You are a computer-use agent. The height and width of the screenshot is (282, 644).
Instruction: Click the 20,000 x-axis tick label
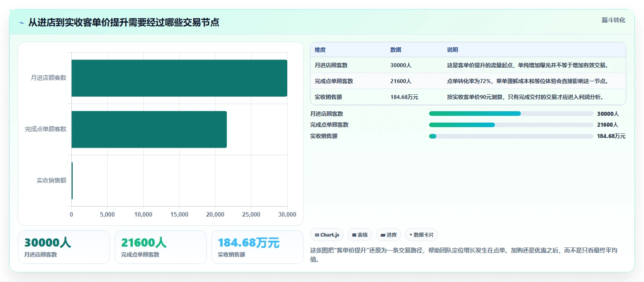pyautogui.click(x=215, y=214)
